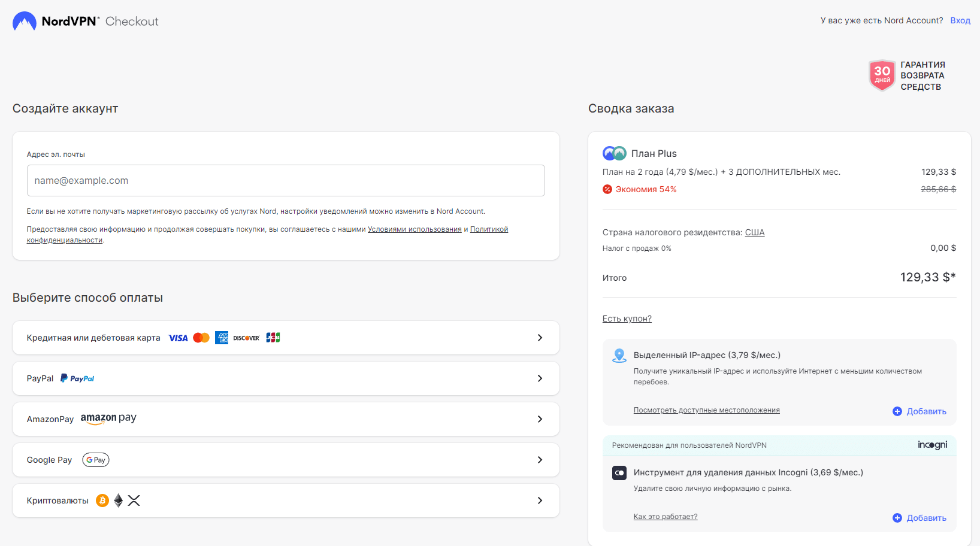Viewport: 980px width, 546px height.
Task: Add Incogni tool via Добавить text
Action: (927, 518)
